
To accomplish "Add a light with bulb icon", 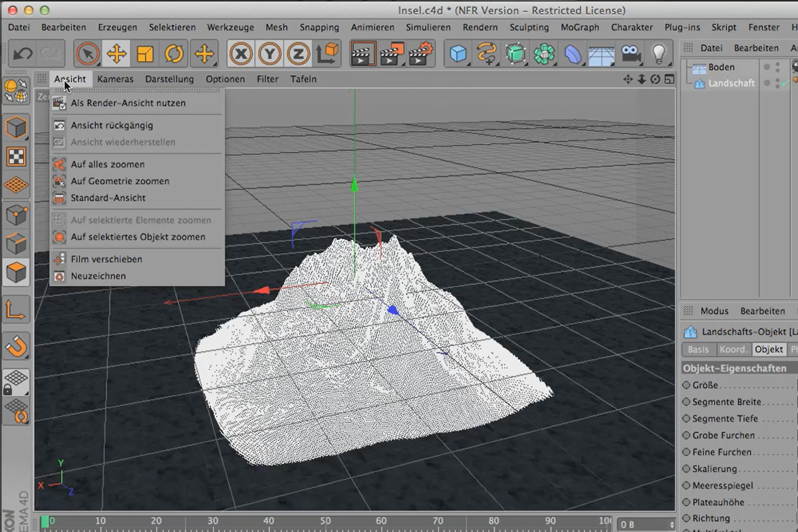I will point(658,54).
